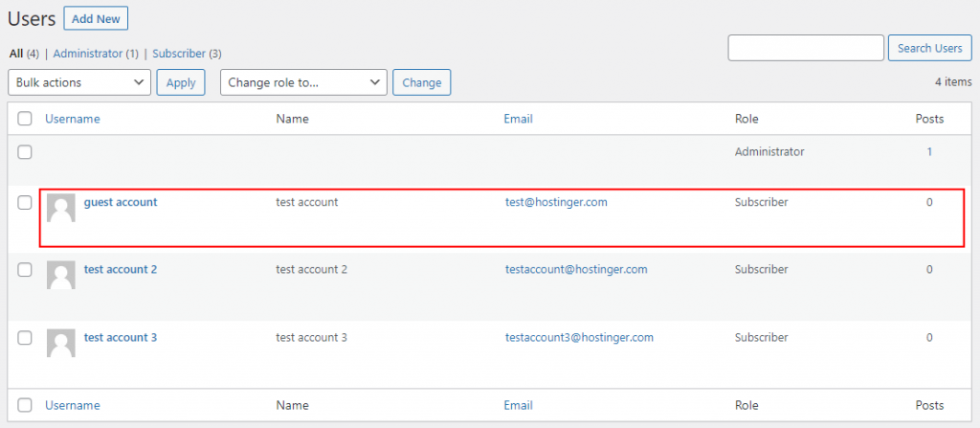Click the test account 2 avatar
Image resolution: width=980 pixels, height=428 pixels.
click(61, 275)
